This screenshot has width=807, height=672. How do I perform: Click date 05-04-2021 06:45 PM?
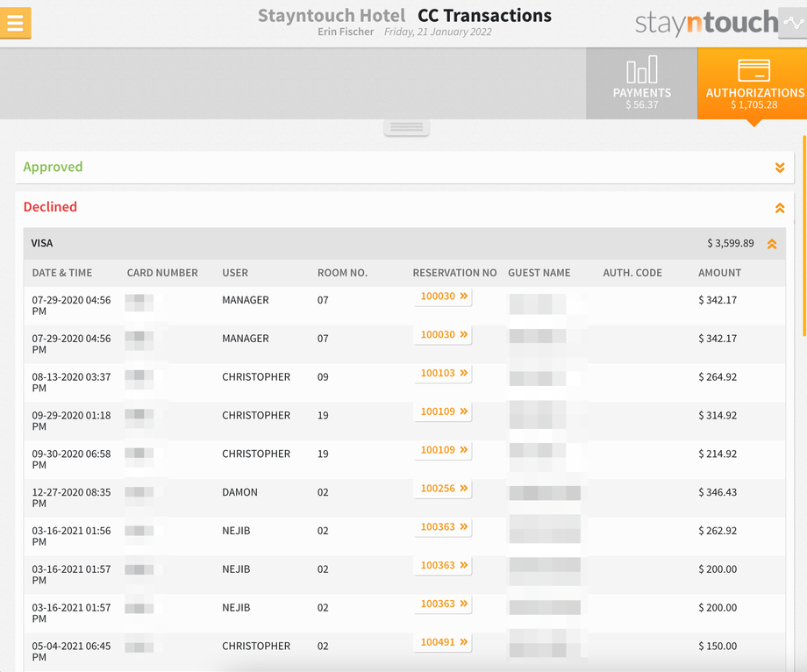tap(71, 652)
